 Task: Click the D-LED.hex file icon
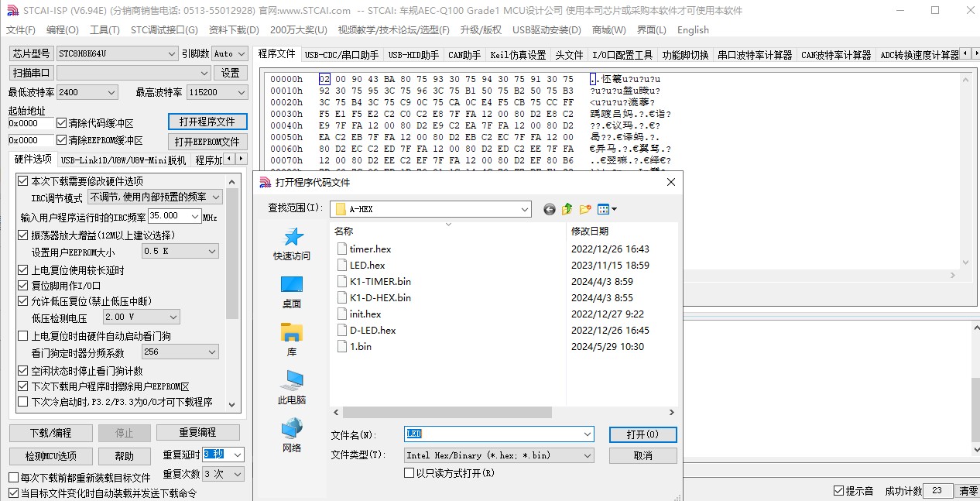click(343, 330)
